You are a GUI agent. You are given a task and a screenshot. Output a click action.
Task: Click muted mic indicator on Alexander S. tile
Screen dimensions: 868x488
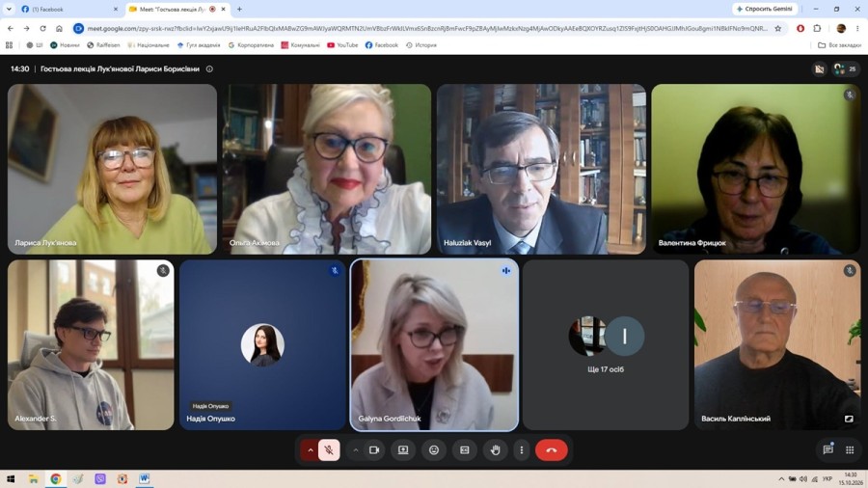pos(163,271)
